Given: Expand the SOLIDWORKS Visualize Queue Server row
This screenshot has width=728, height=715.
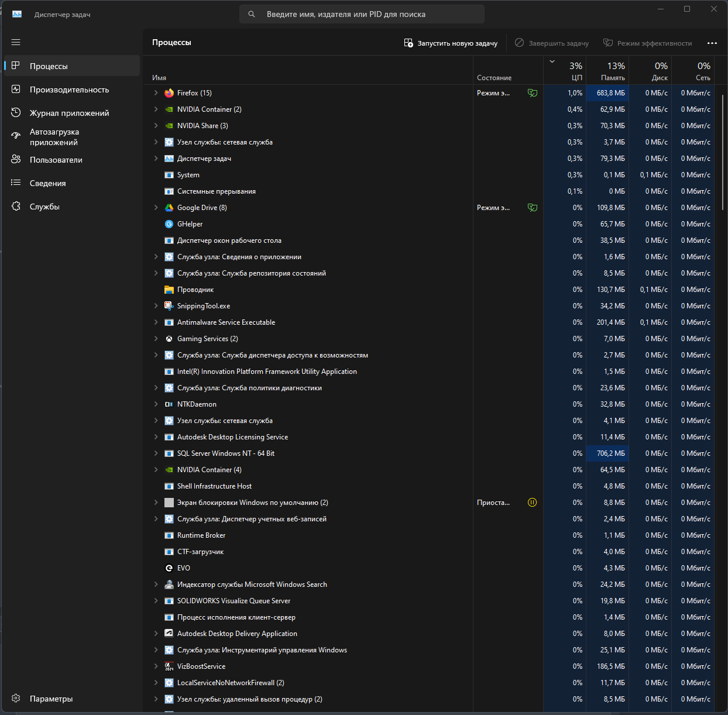Looking at the screenshot, I should pyautogui.click(x=156, y=601).
